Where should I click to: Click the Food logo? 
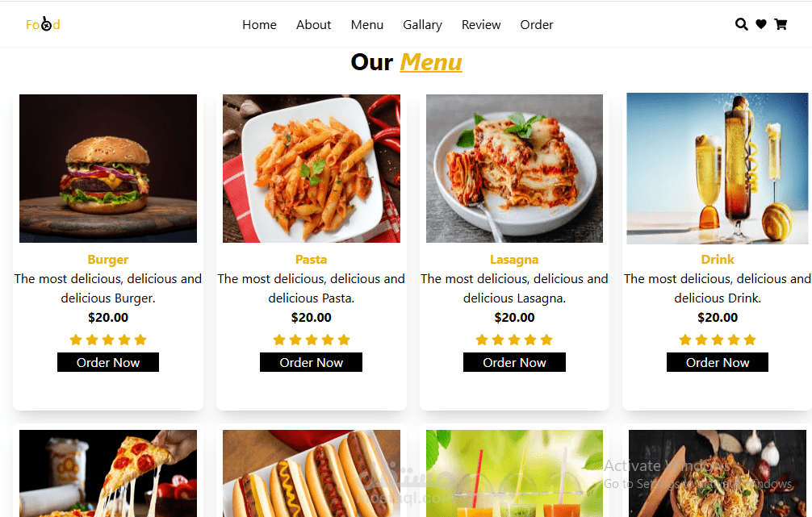point(43,24)
